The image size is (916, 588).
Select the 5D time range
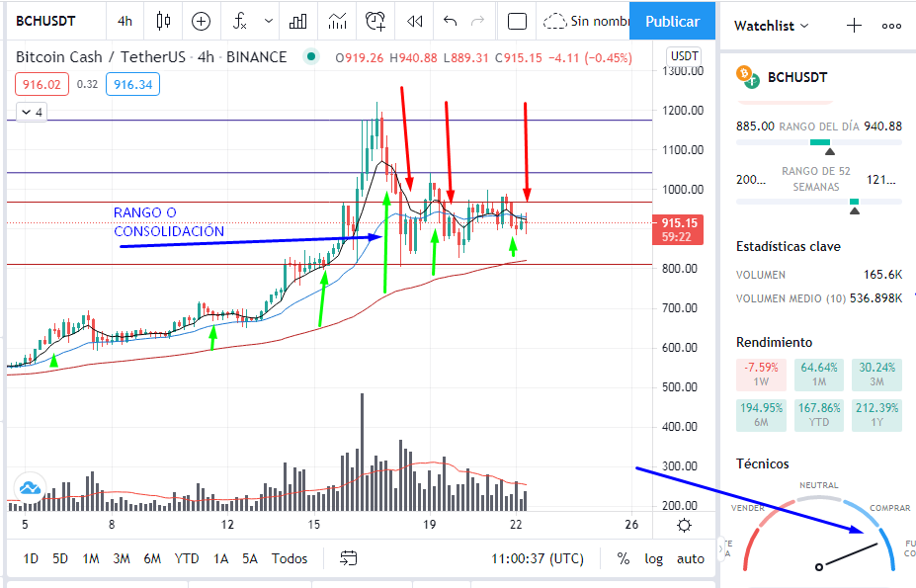click(60, 558)
